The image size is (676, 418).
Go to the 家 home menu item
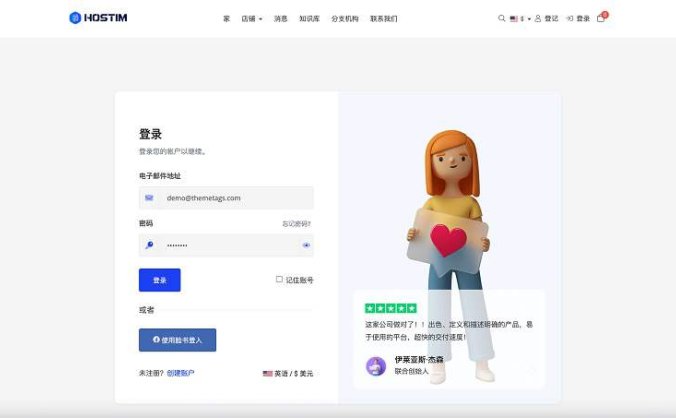226,19
